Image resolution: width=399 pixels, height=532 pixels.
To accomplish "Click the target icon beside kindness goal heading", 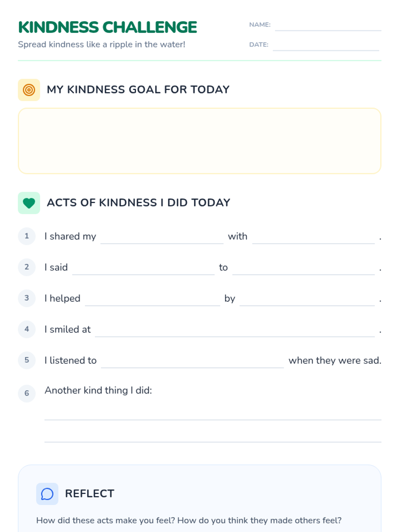I will pos(29,90).
